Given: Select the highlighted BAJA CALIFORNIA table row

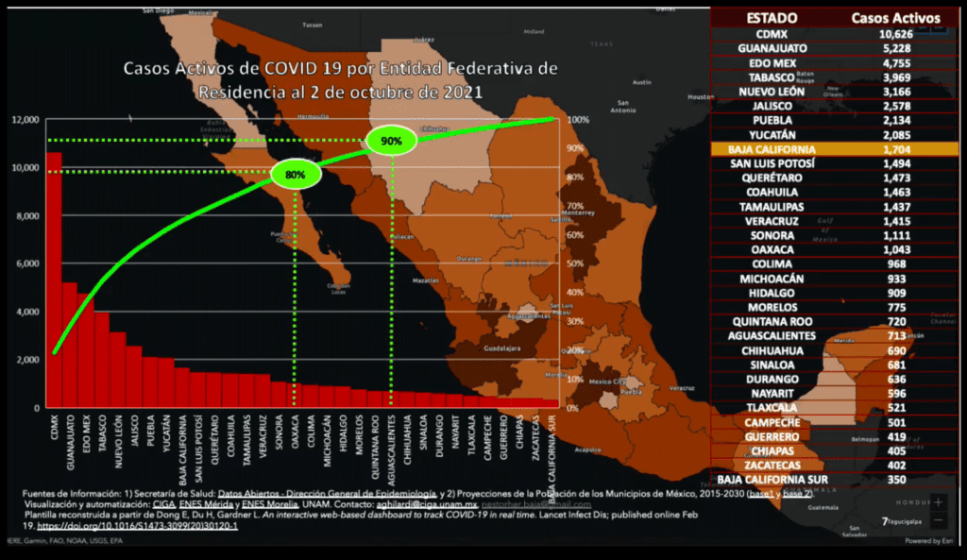Looking at the screenshot, I should (x=835, y=149).
